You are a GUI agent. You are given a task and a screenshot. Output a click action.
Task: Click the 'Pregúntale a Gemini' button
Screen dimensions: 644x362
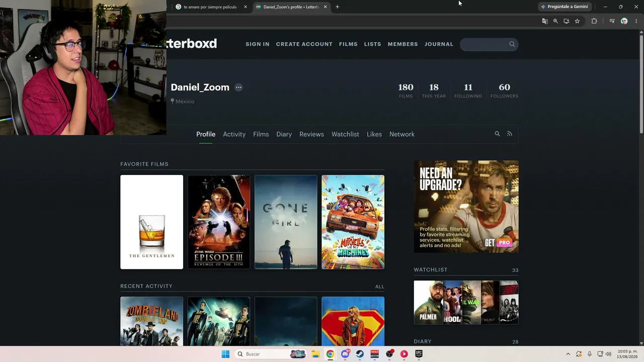click(x=564, y=7)
